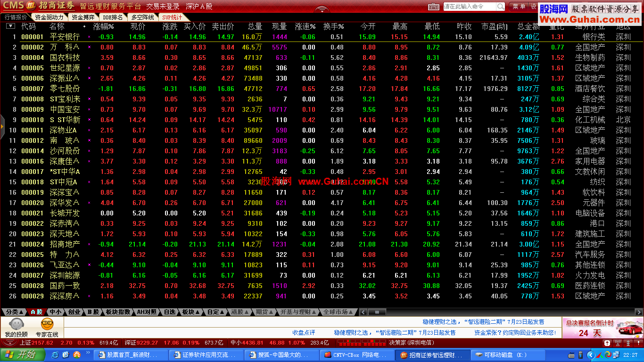
Task: Select the 零七股份 row
Action: pos(322,89)
